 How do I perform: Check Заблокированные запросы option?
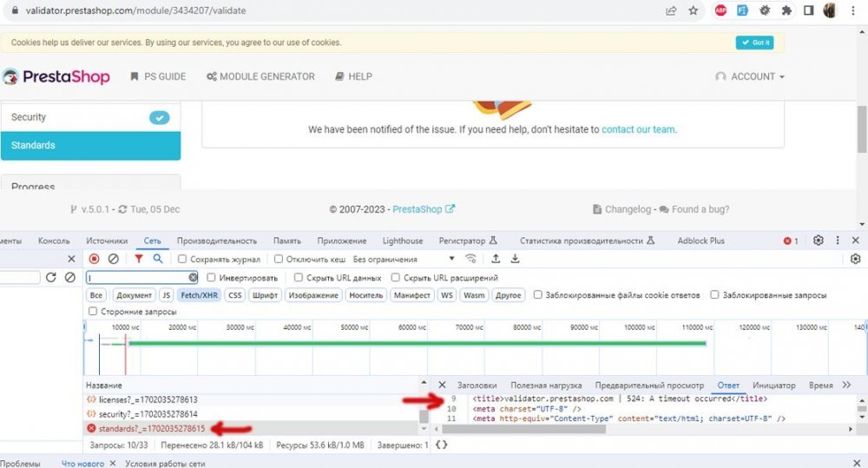714,294
